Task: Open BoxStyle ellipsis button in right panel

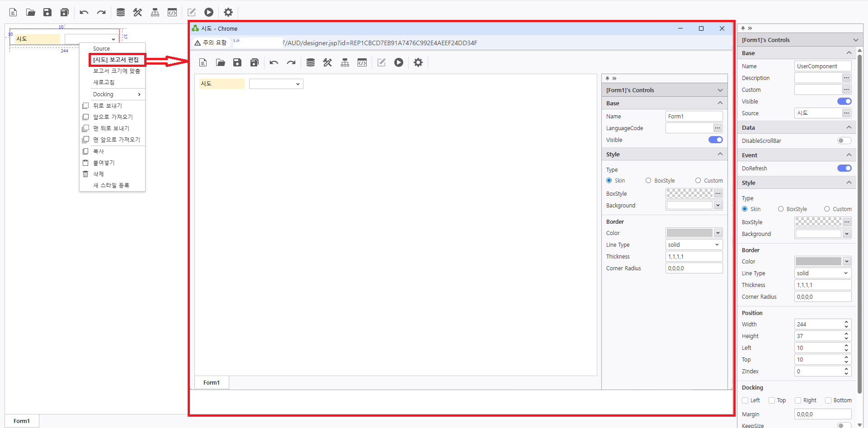Action: click(847, 222)
